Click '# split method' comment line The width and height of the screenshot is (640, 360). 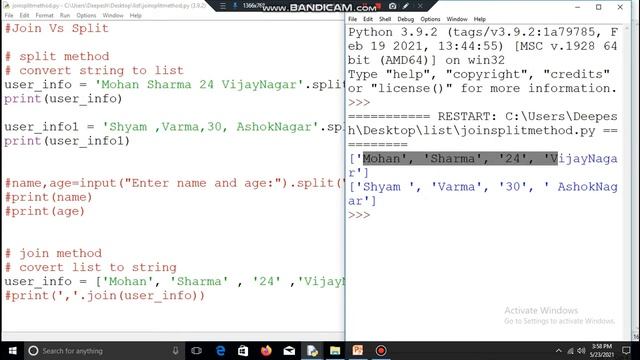click(x=57, y=56)
